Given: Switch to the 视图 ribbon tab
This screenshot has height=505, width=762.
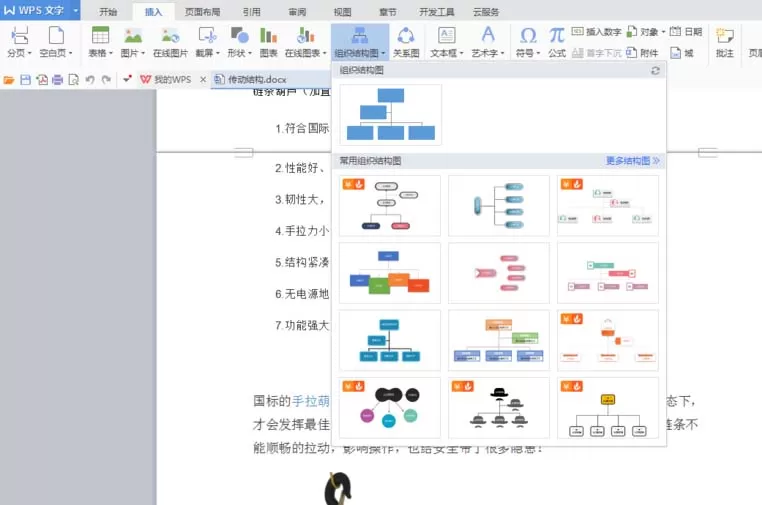Looking at the screenshot, I should 342,12.
